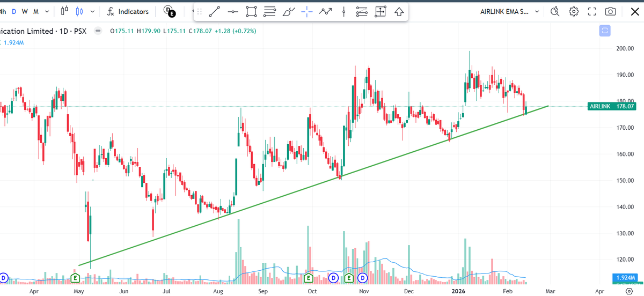This screenshot has width=644, height=296.
Task: Click the green E marker before Nov
Action: point(349,278)
